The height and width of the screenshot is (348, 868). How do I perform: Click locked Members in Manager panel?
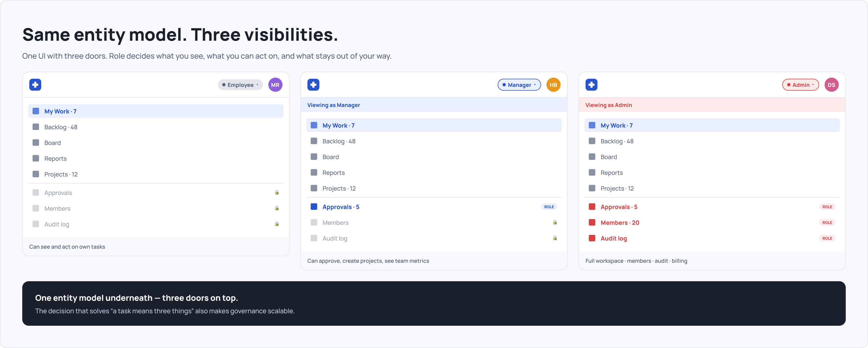[434, 223]
